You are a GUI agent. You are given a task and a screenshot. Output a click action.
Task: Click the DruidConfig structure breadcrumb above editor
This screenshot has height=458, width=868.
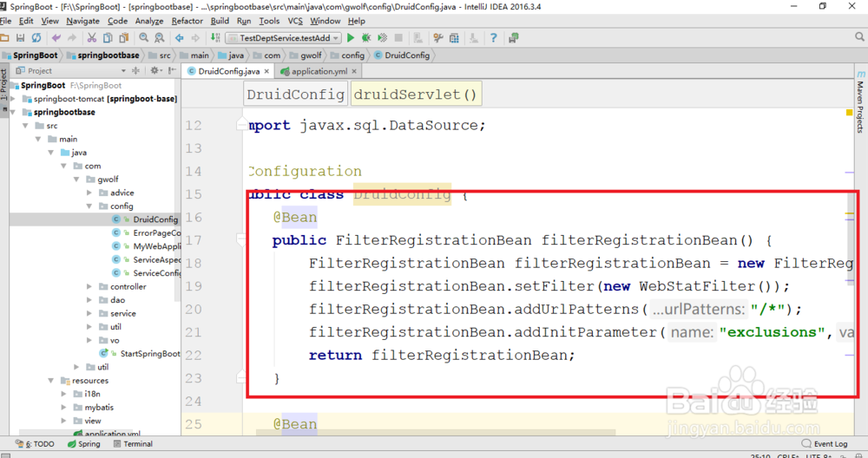coord(296,95)
